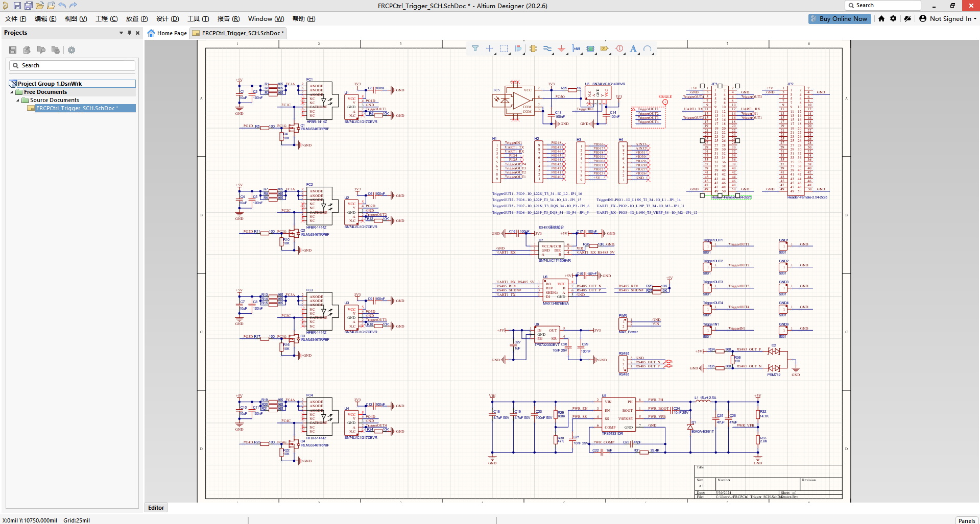
Task: Select the selection filter funnel tool
Action: point(475,48)
